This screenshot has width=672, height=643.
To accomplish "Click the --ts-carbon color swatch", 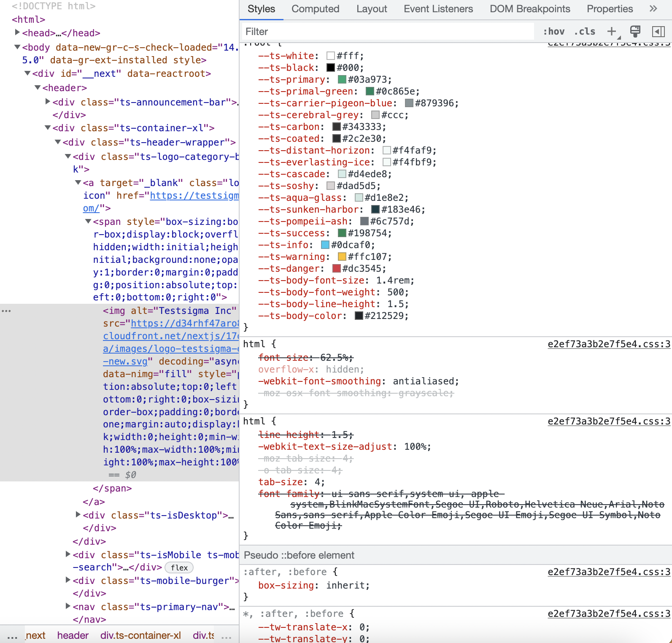I will click(337, 127).
